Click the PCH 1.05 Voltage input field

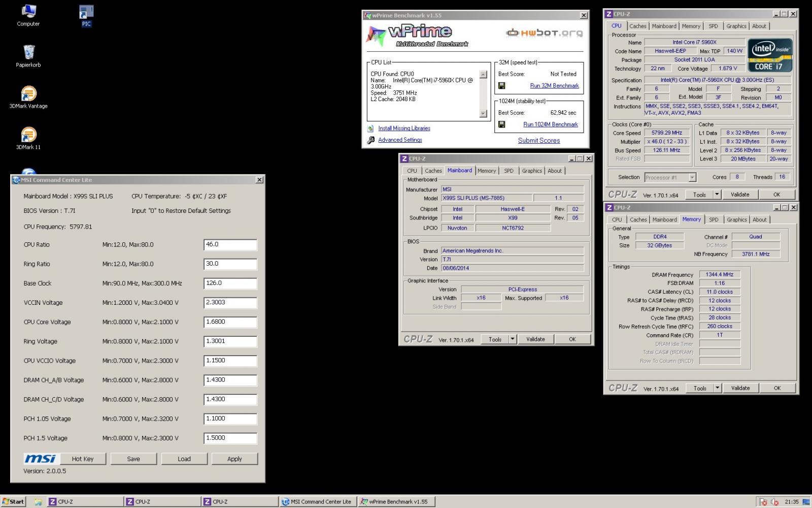230,419
